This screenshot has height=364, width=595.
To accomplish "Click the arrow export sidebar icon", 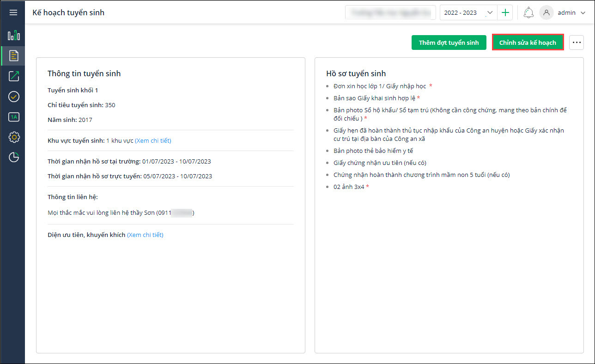I will [13, 76].
